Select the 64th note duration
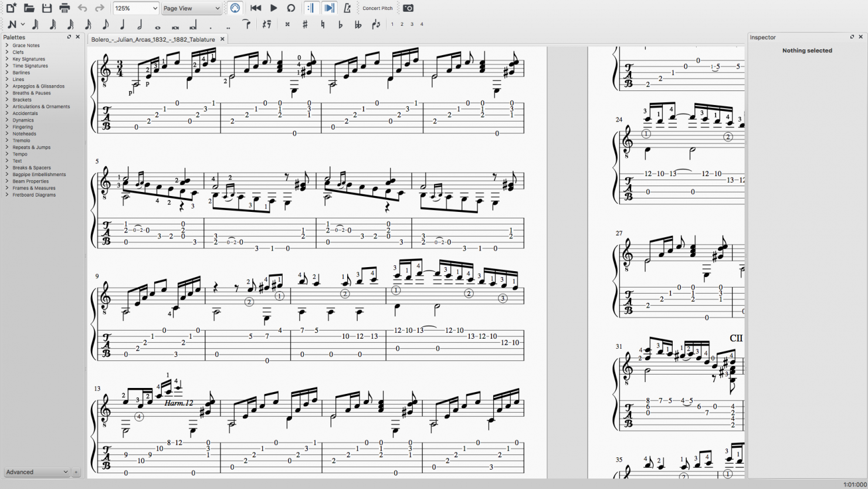The height and width of the screenshot is (489, 868). (35, 25)
